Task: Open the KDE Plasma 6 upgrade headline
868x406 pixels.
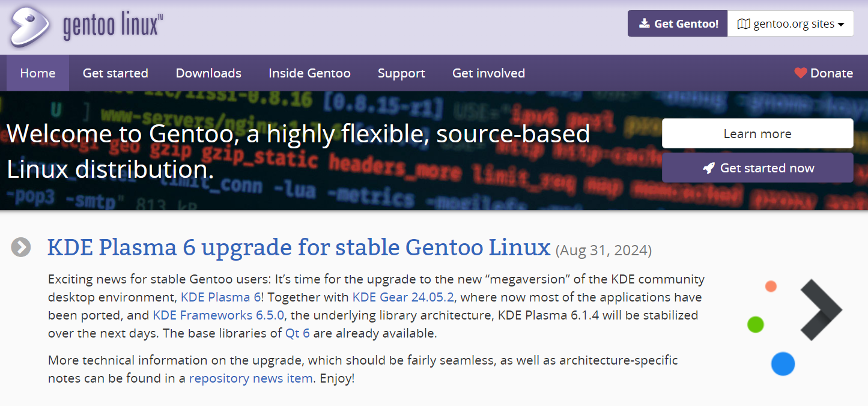Action: click(x=299, y=247)
